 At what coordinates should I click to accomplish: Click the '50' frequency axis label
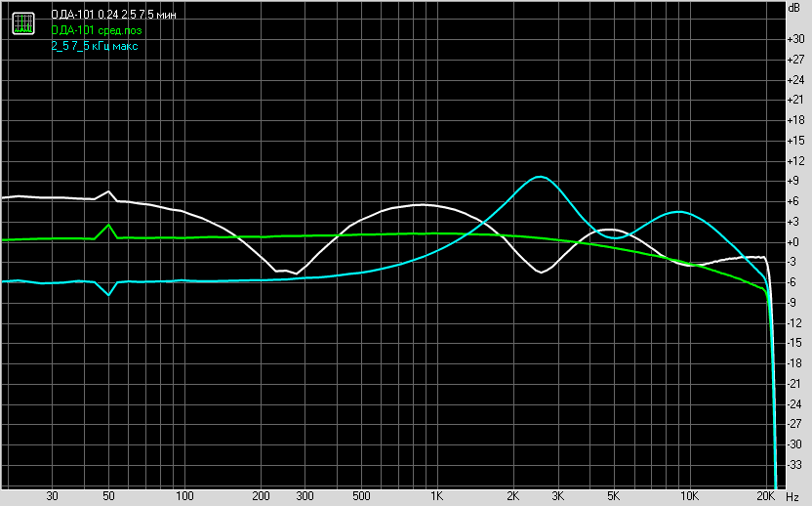108,496
